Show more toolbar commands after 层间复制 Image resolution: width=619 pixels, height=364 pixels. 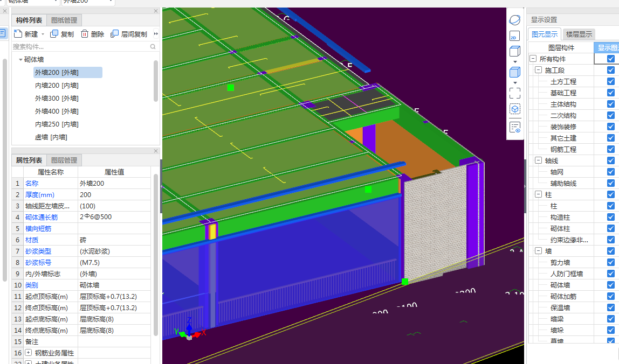click(x=156, y=34)
